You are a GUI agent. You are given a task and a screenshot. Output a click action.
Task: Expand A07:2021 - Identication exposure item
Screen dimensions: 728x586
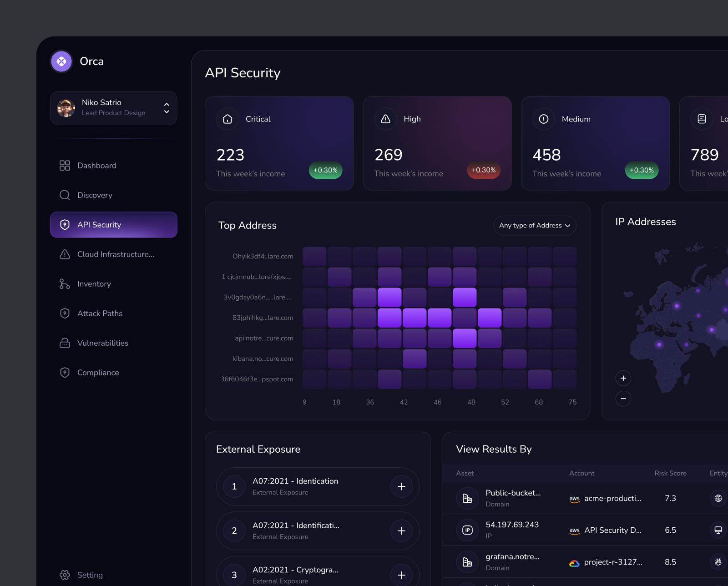pos(401,486)
